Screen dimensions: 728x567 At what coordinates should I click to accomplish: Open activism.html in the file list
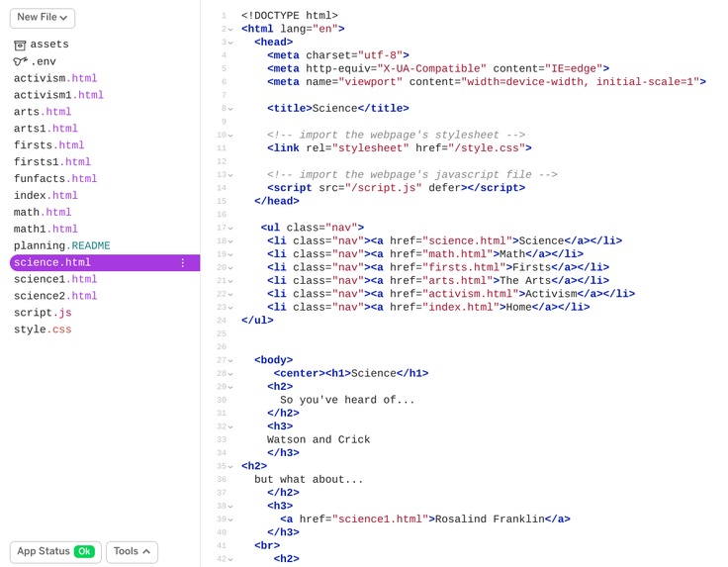[x=55, y=78]
